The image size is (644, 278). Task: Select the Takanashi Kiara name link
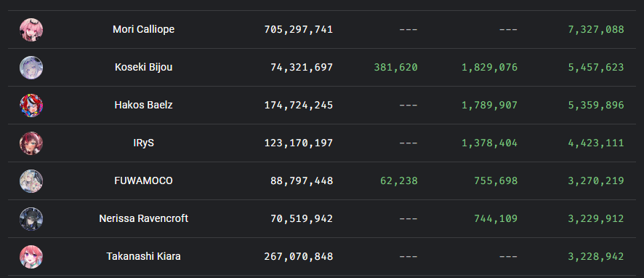point(143,257)
